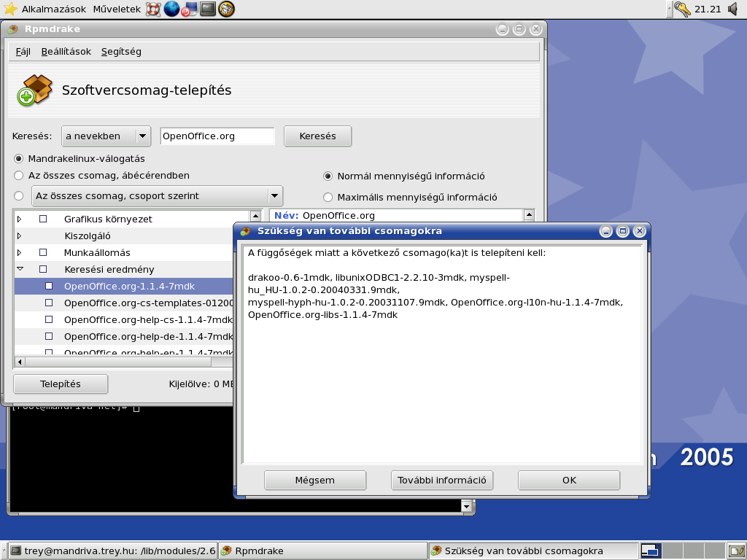The width and height of the screenshot is (747, 560).
Task: Open the 'Az összes csomag, csoport szerint' dropdown
Action: (158, 195)
